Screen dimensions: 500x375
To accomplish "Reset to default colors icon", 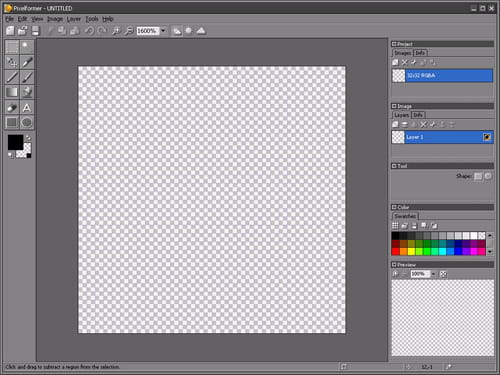I will pyautogui.click(x=10, y=155).
